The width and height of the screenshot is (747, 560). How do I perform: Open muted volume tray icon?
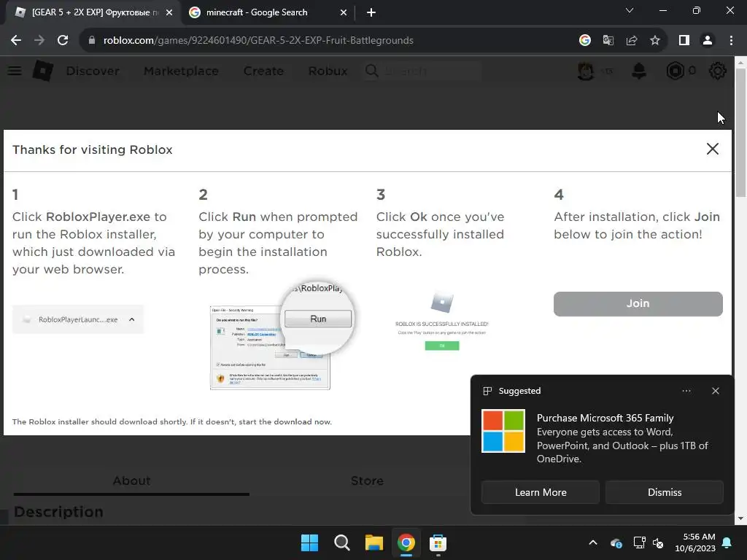pos(659,542)
